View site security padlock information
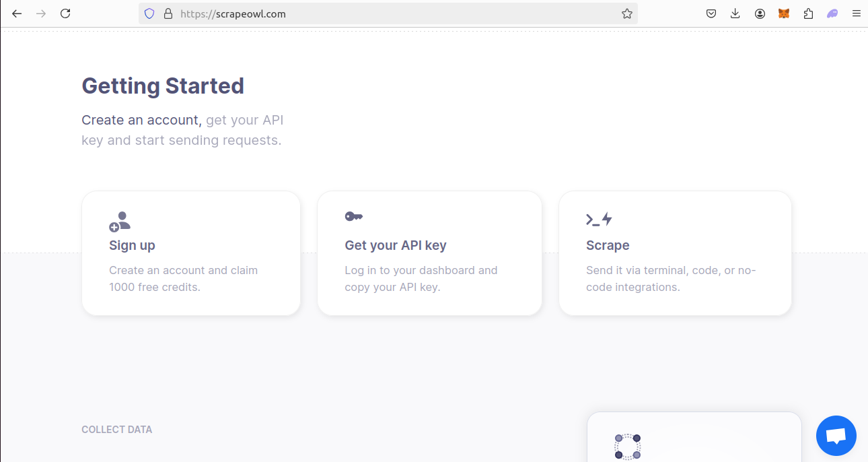This screenshot has height=462, width=868. [168, 13]
